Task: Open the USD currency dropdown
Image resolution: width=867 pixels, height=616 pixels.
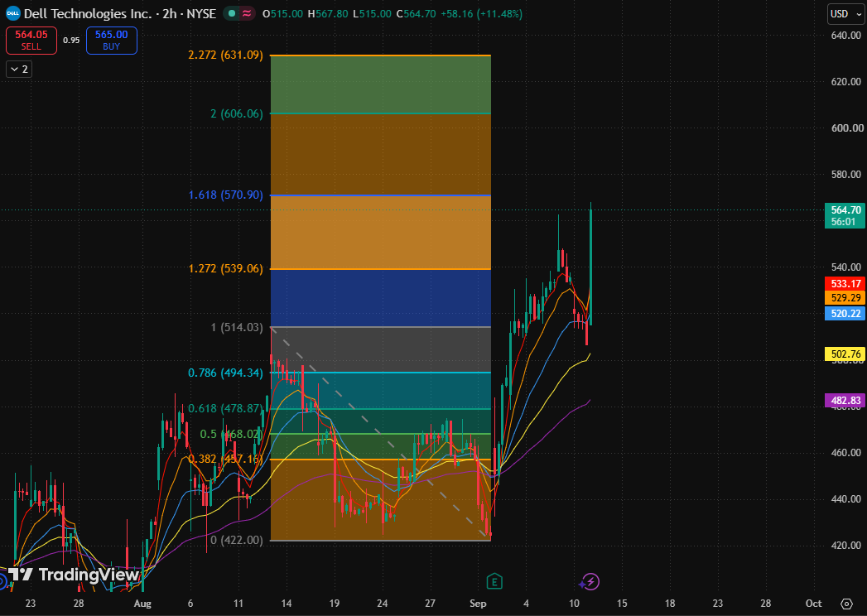Action: tap(845, 14)
